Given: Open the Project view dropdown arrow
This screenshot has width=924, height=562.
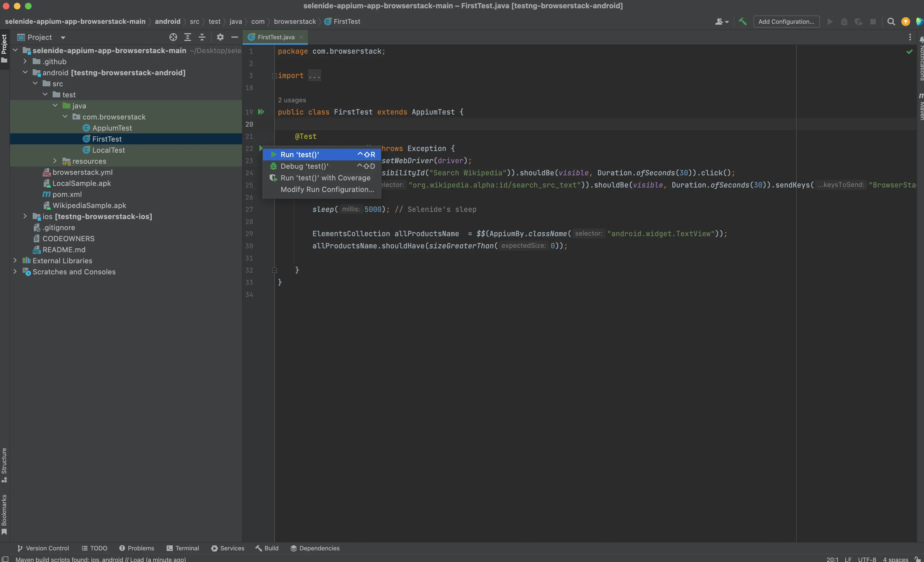Looking at the screenshot, I should point(63,37).
